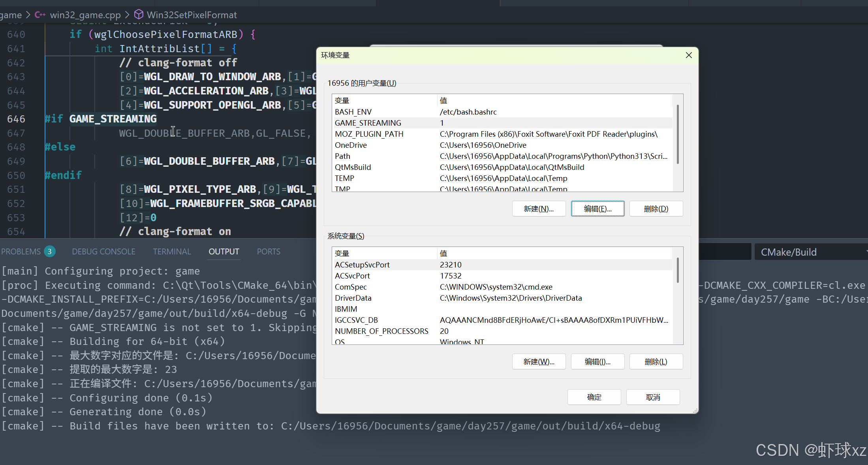
Task: Click 删除(L) under system variables
Action: [x=656, y=361]
